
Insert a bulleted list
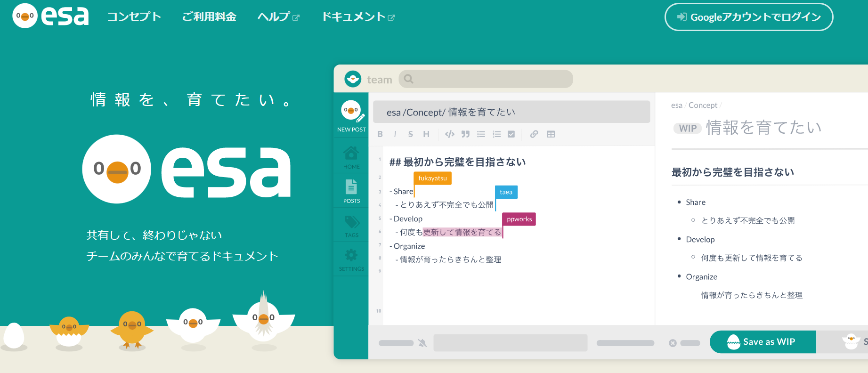click(x=481, y=134)
